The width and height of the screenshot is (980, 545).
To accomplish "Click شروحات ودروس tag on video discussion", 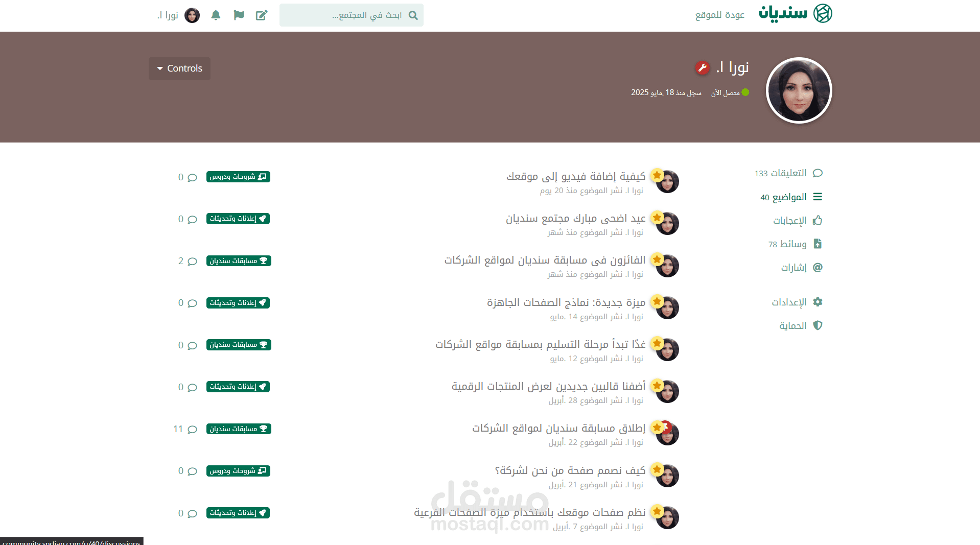I will [238, 177].
